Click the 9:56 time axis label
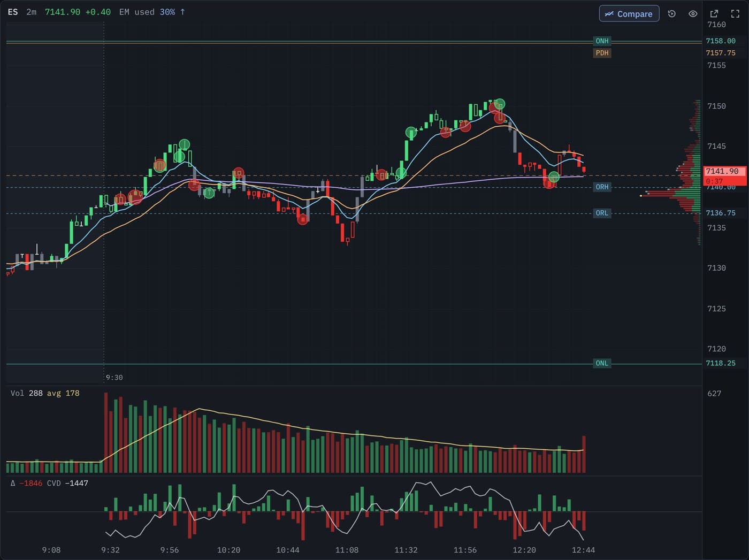This screenshot has height=560, width=749. [170, 550]
